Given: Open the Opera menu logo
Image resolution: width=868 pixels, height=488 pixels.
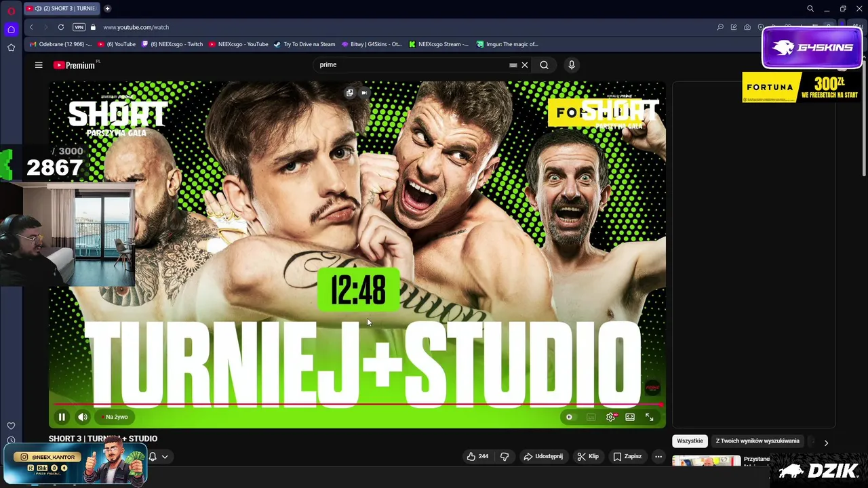Looking at the screenshot, I should [11, 11].
